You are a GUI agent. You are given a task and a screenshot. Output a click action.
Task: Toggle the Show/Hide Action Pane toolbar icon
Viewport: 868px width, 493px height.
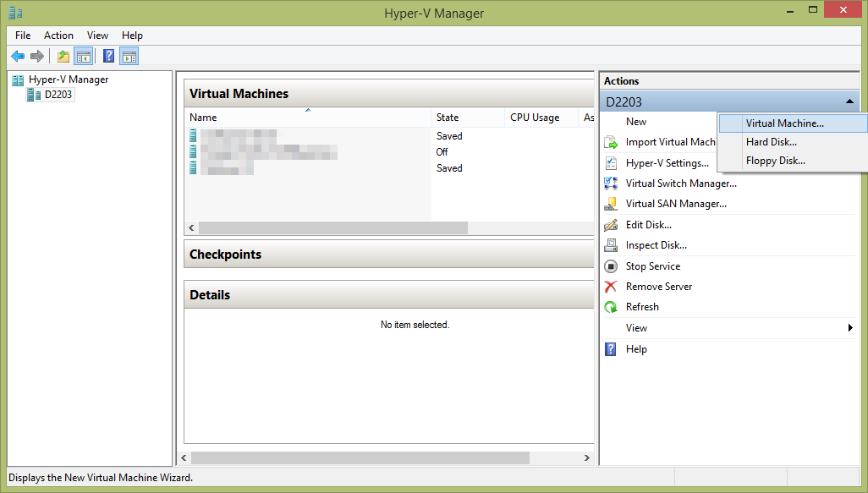pos(129,56)
